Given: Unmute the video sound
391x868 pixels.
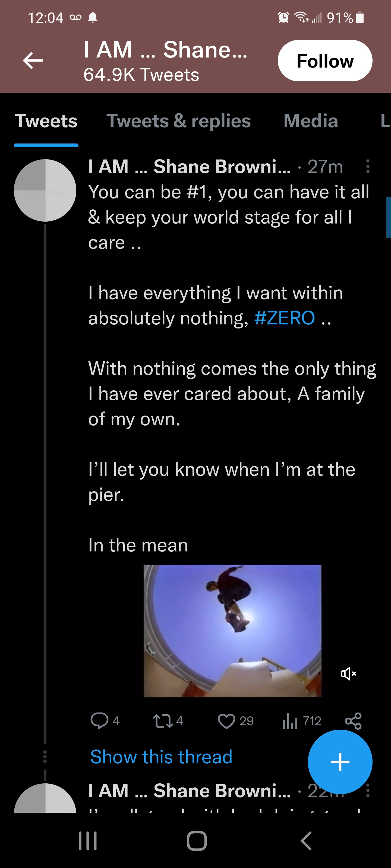Looking at the screenshot, I should (x=348, y=674).
